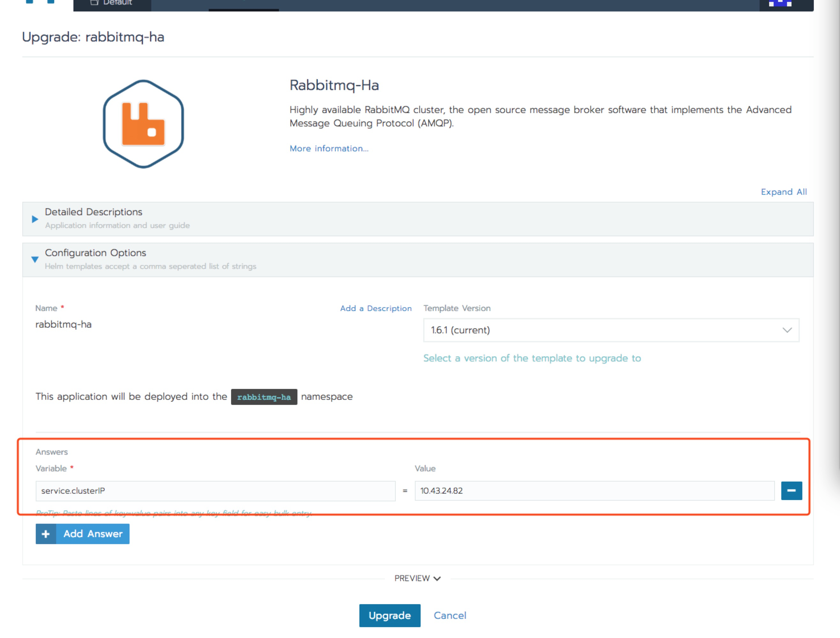Viewport: 840px width, 638px height.
Task: Select a version of the template to upgrade
Action: (532, 358)
